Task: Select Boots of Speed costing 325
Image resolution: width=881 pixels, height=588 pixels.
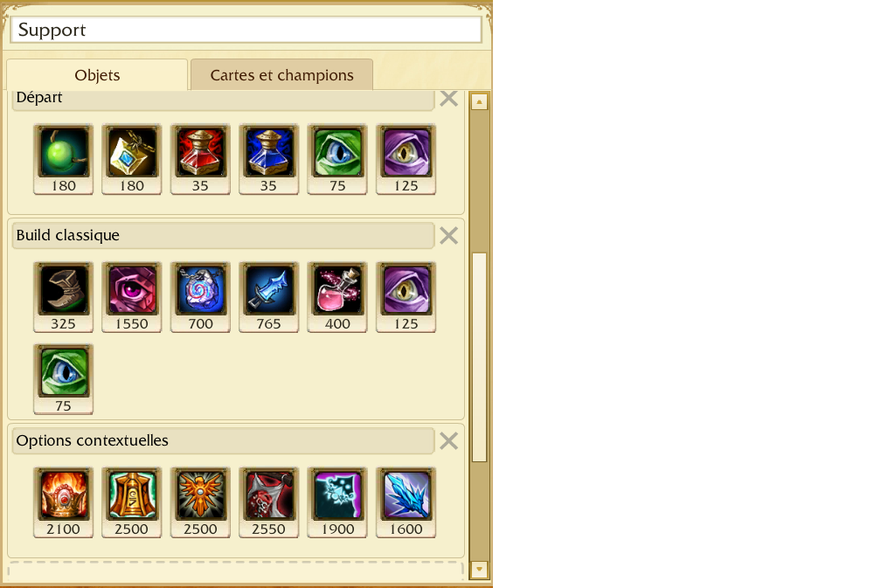Action: click(x=63, y=297)
